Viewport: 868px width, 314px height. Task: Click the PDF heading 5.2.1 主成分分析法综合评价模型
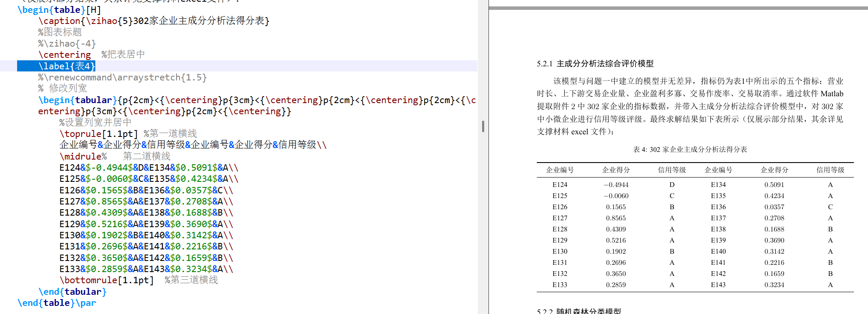coord(595,64)
